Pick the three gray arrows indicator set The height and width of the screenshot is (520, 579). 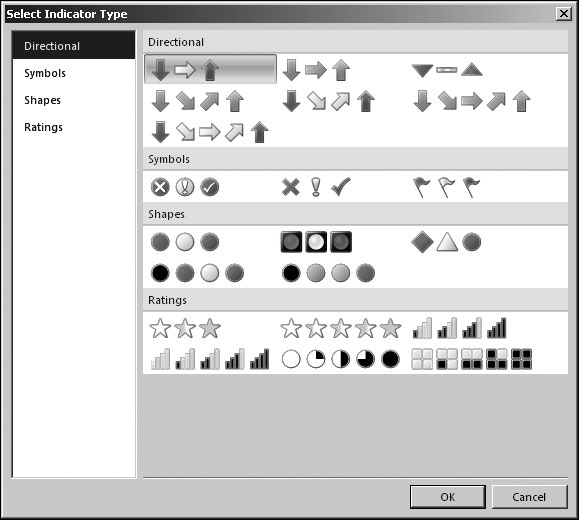(x=316, y=70)
